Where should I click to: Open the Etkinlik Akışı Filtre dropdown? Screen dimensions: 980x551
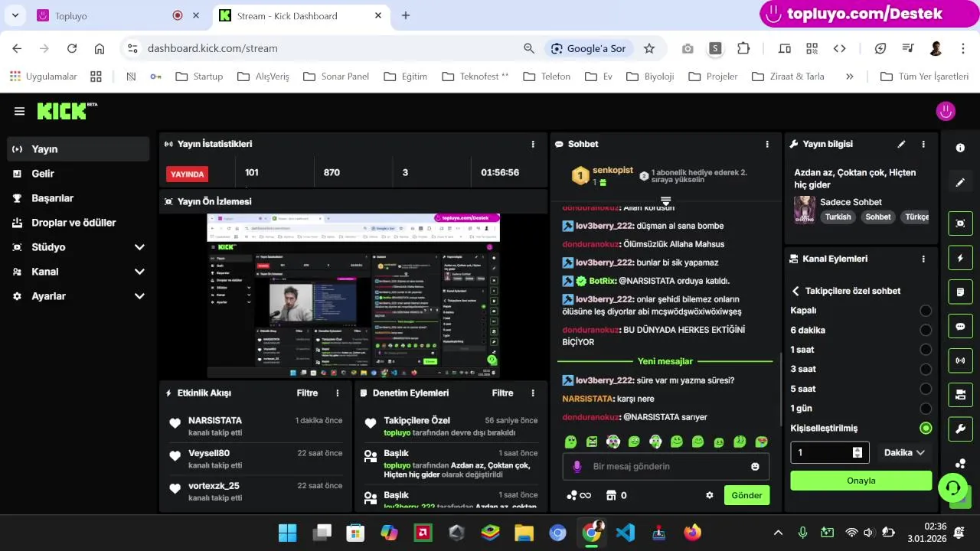coord(307,393)
